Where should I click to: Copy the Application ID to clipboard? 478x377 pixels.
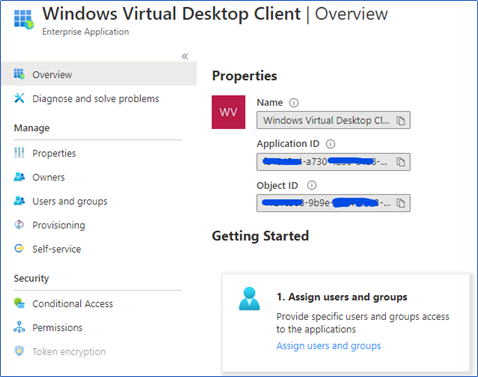[x=401, y=162]
